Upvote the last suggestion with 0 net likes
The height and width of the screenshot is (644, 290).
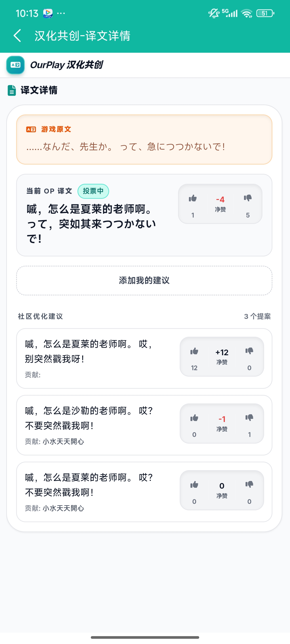194,485
